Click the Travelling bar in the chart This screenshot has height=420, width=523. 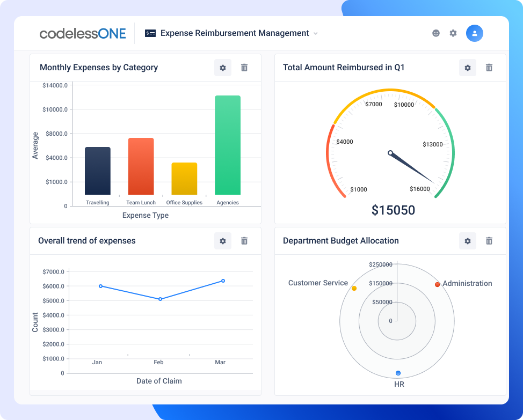tap(98, 171)
